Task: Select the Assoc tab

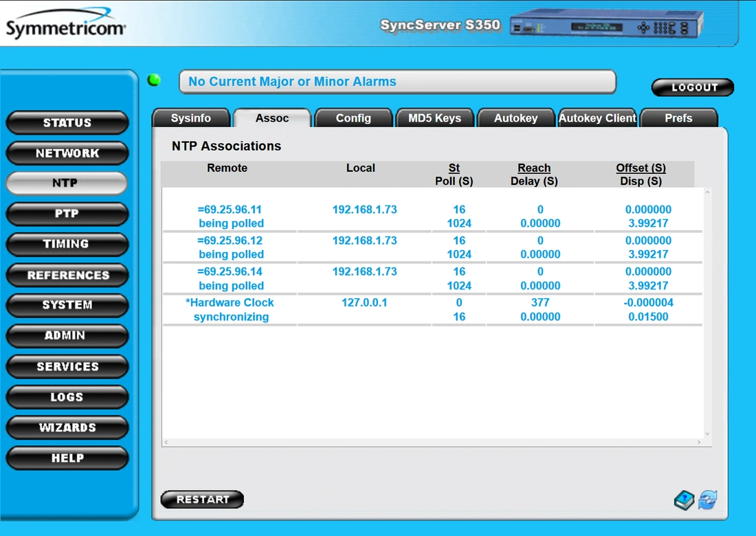Action: (272, 118)
